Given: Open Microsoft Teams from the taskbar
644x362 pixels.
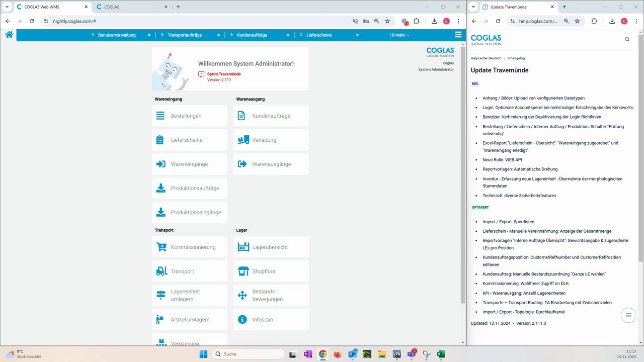Looking at the screenshot, I should pos(411,354).
